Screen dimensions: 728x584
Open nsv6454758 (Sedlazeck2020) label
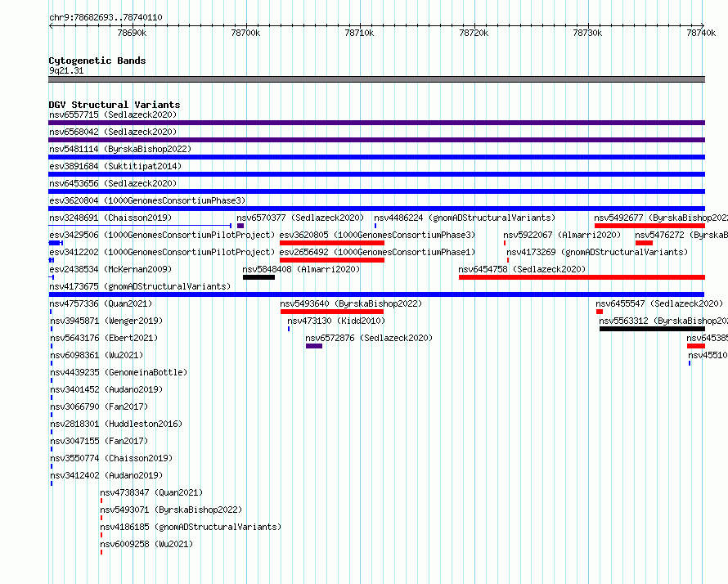tap(522, 269)
